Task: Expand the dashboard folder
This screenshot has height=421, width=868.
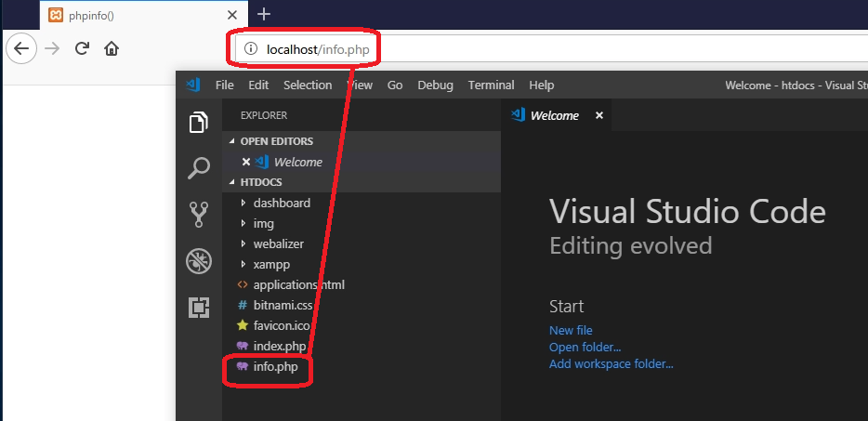Action: tap(362, 203)
